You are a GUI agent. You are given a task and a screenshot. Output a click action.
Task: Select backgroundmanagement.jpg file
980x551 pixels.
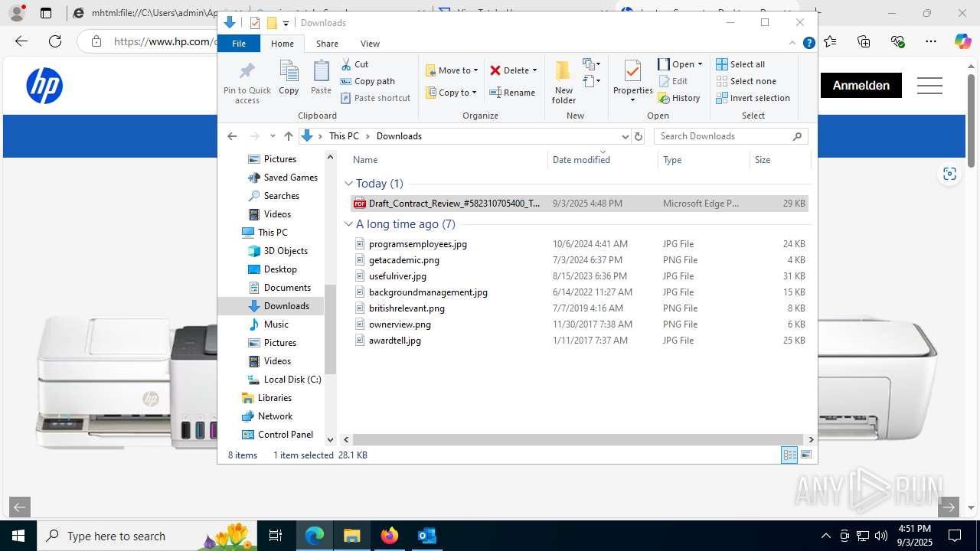coord(580,292)
